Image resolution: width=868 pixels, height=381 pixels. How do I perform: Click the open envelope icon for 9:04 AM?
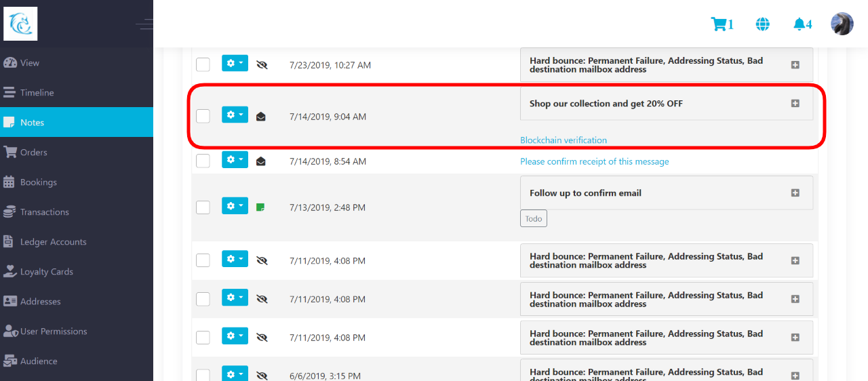pyautogui.click(x=261, y=117)
